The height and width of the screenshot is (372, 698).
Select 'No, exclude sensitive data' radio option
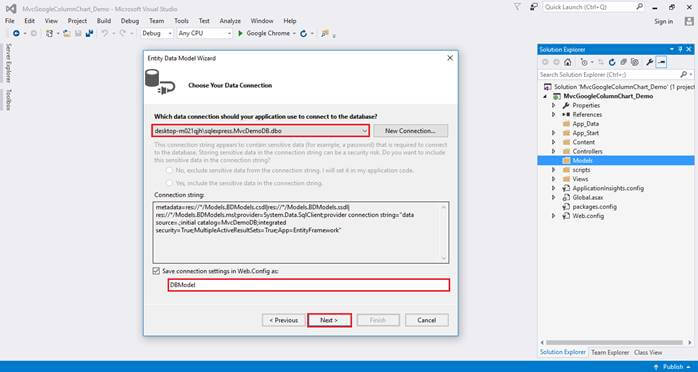click(x=169, y=170)
